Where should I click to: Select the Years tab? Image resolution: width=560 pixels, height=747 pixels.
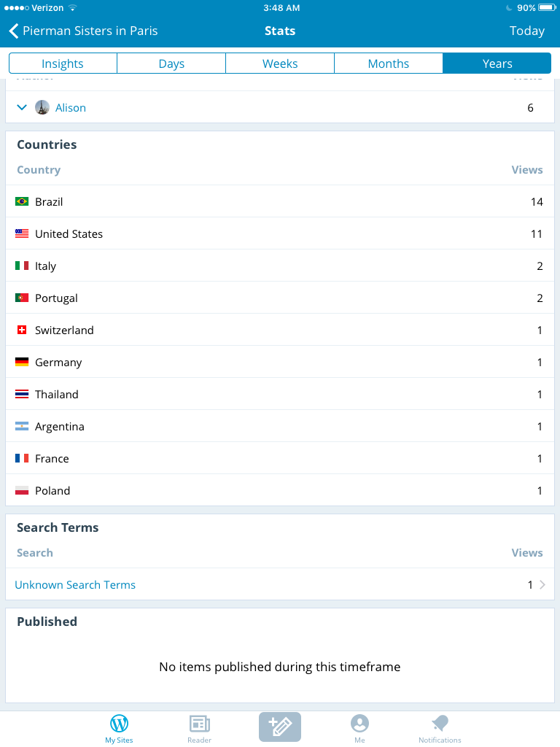click(497, 63)
